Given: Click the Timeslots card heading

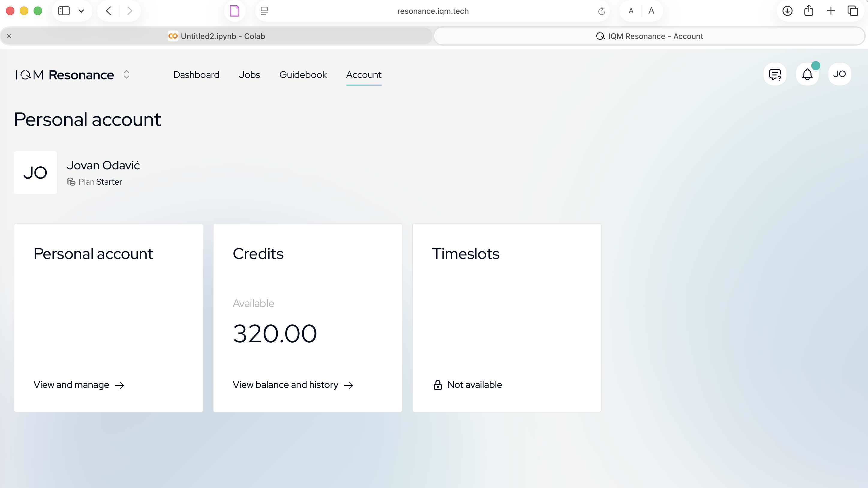Looking at the screenshot, I should pyautogui.click(x=465, y=254).
